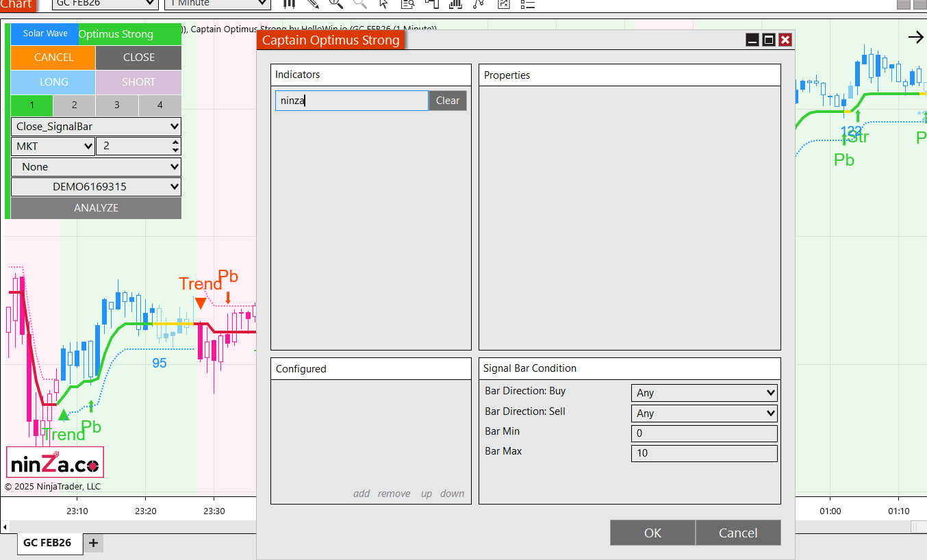Switch on the Solar Wave toggle
Image resolution: width=927 pixels, height=560 pixels.
[45, 34]
